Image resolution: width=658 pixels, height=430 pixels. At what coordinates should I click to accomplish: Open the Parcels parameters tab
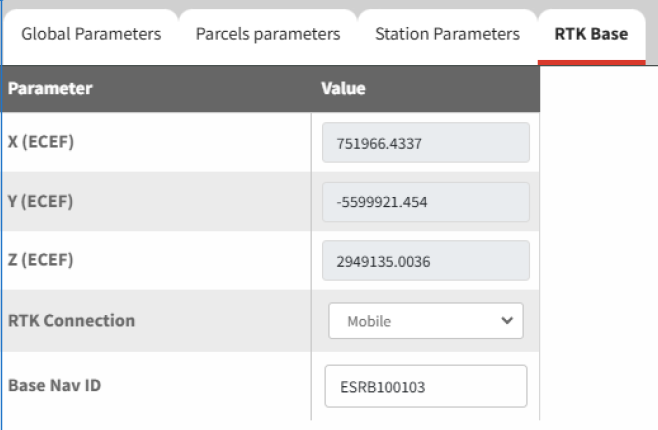click(267, 34)
